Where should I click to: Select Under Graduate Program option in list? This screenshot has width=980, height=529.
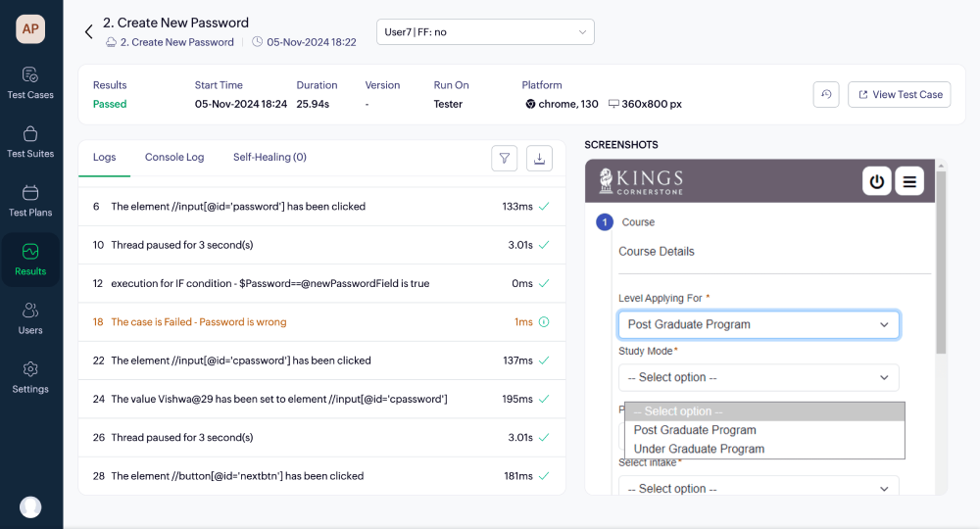(x=699, y=449)
